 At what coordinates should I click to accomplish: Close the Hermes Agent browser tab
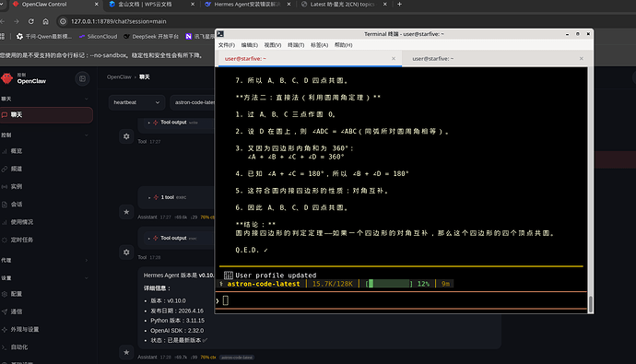(289, 5)
